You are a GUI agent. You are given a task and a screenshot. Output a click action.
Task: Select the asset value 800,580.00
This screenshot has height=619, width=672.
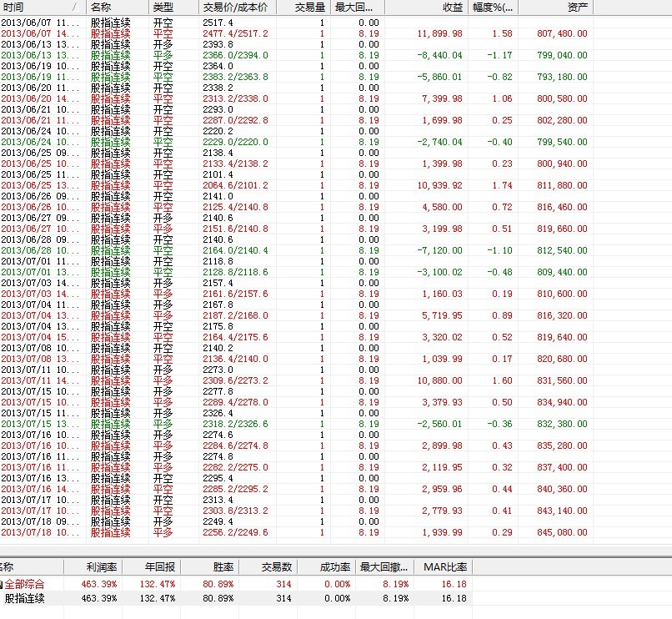pos(562,98)
